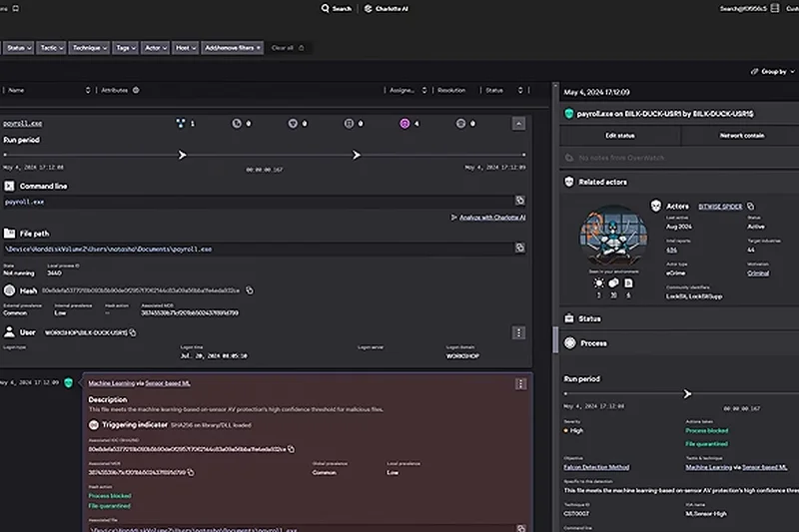Click Network contain button
The width and height of the screenshot is (799, 532).
(742, 135)
